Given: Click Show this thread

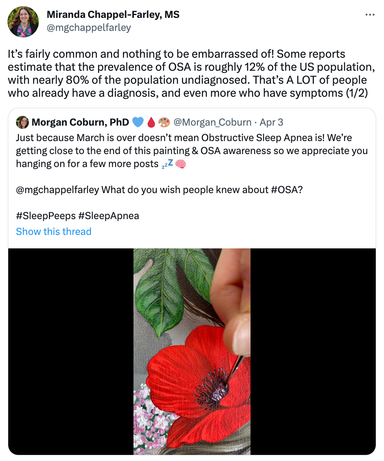Looking at the screenshot, I should (54, 231).
